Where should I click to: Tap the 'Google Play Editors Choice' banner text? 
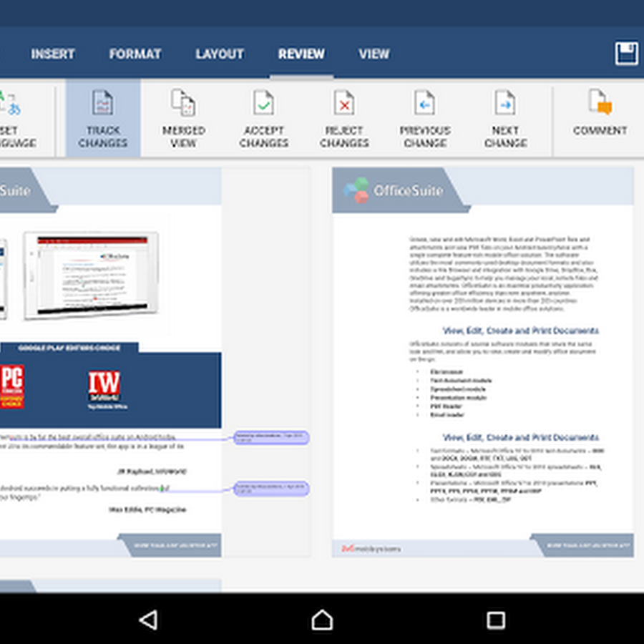(69, 348)
